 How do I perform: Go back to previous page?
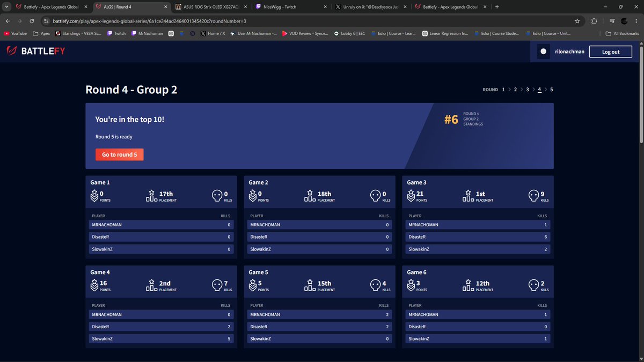tap(8, 21)
